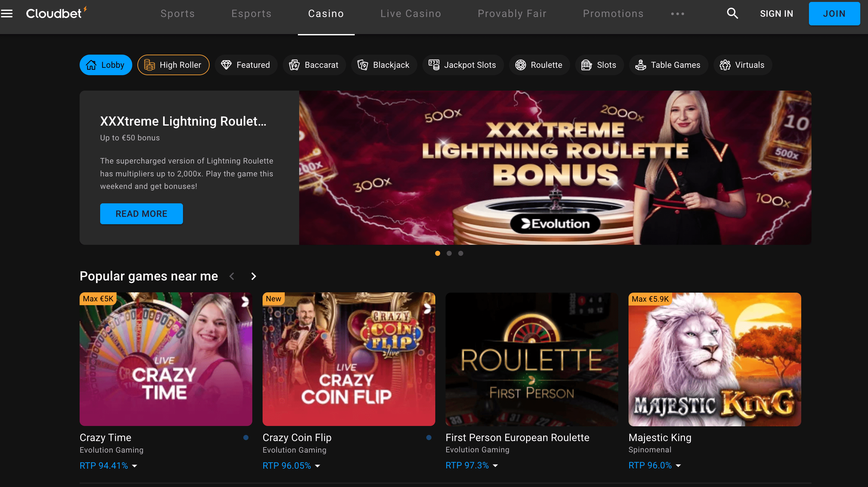This screenshot has height=487, width=868.
Task: Toggle to the second carousel slide
Action: tap(449, 253)
